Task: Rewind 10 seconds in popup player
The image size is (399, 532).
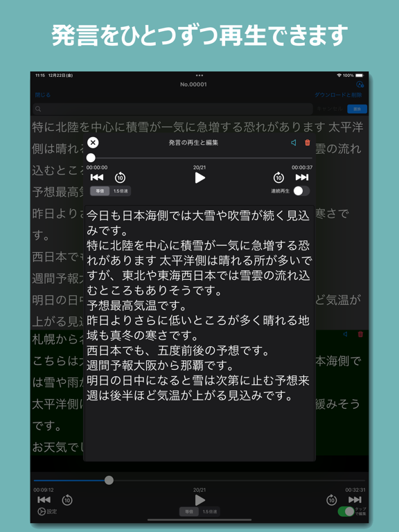Action: (x=120, y=177)
